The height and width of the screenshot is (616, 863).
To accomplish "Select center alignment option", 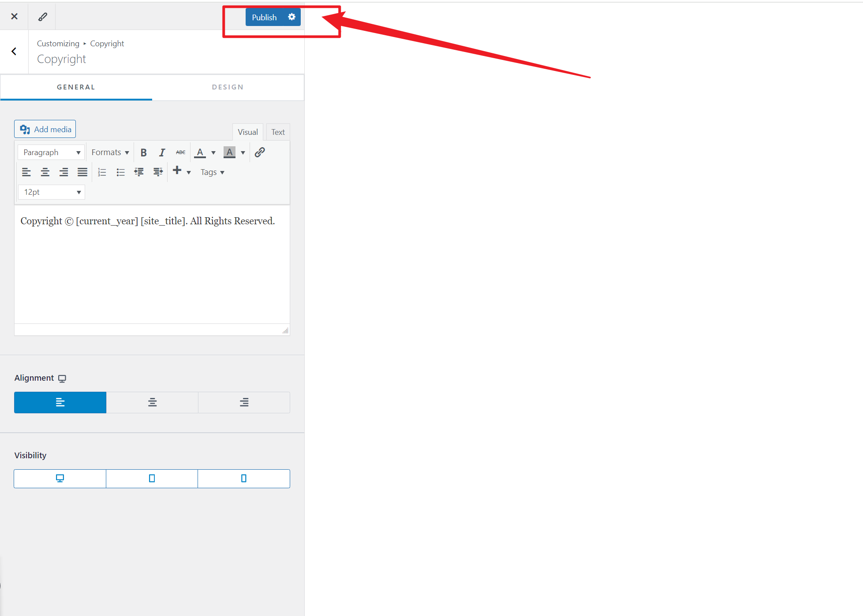I will 152,402.
